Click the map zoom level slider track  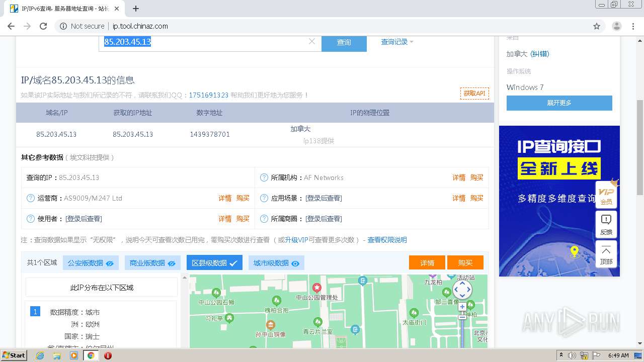click(x=462, y=334)
